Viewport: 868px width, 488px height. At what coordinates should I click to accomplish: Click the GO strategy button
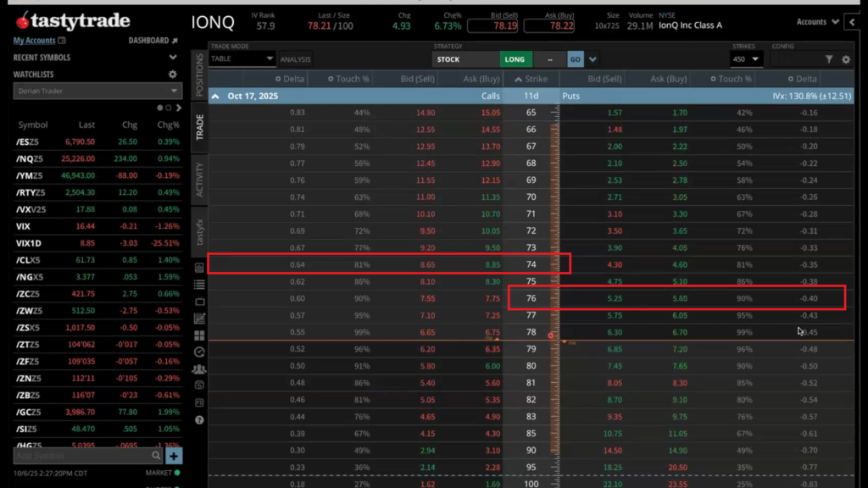[576, 59]
